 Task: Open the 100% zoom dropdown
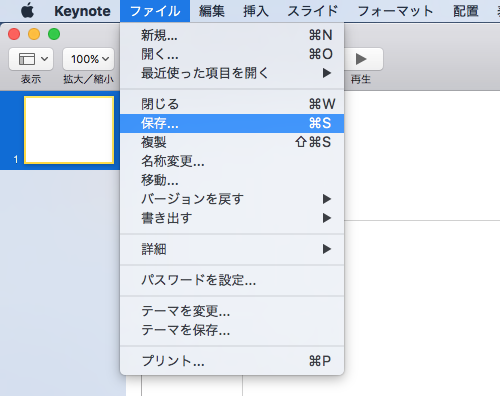coord(89,59)
